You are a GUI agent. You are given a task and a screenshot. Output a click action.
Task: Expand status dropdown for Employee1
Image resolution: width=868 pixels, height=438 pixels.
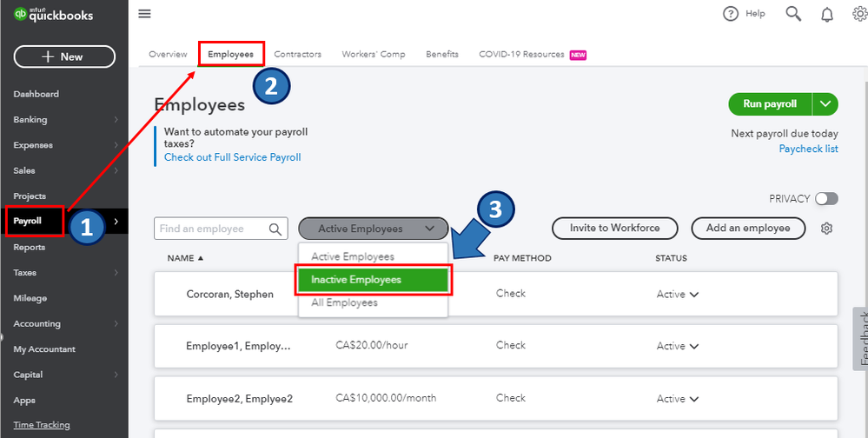coord(693,346)
